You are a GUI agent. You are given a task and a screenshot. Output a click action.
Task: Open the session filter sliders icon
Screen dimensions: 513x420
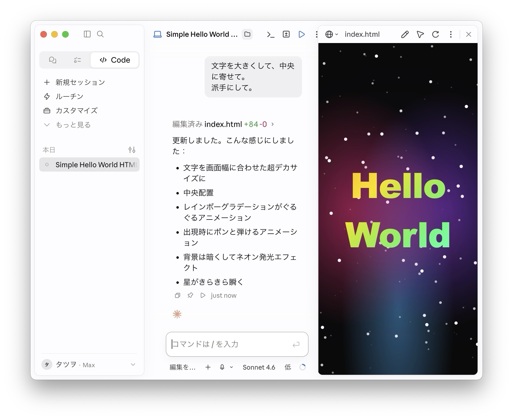click(132, 150)
